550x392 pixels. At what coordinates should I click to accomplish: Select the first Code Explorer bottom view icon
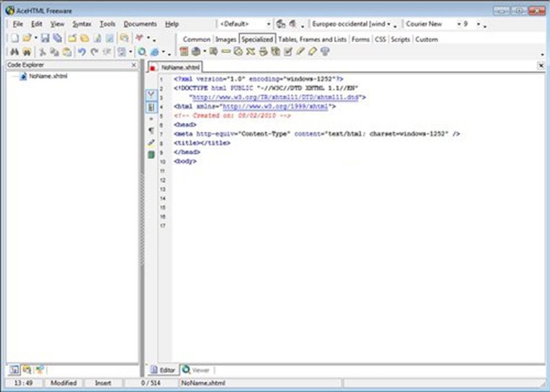click(x=14, y=369)
